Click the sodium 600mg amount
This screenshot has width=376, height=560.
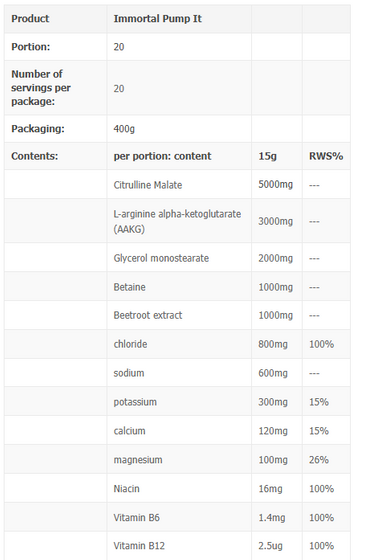273,373
